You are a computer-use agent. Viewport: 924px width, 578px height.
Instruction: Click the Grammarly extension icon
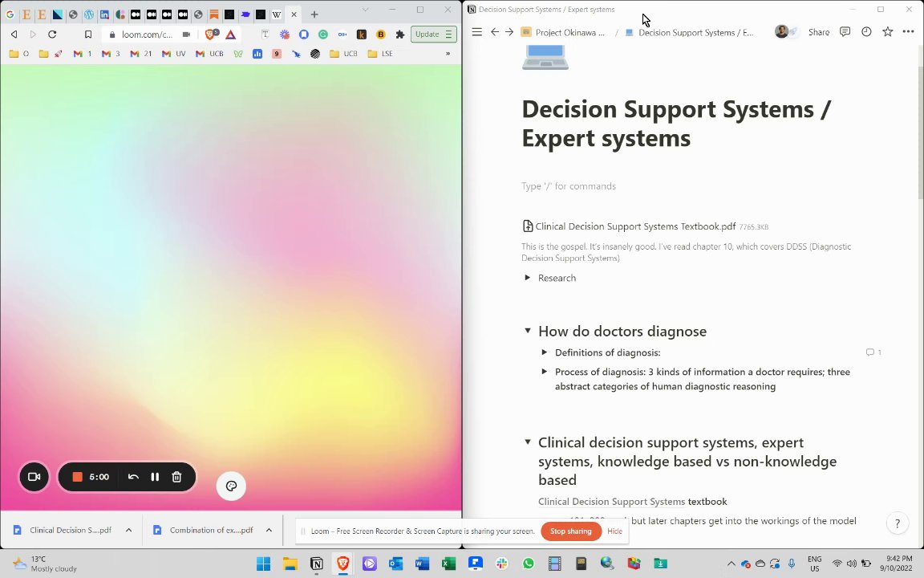(x=323, y=35)
